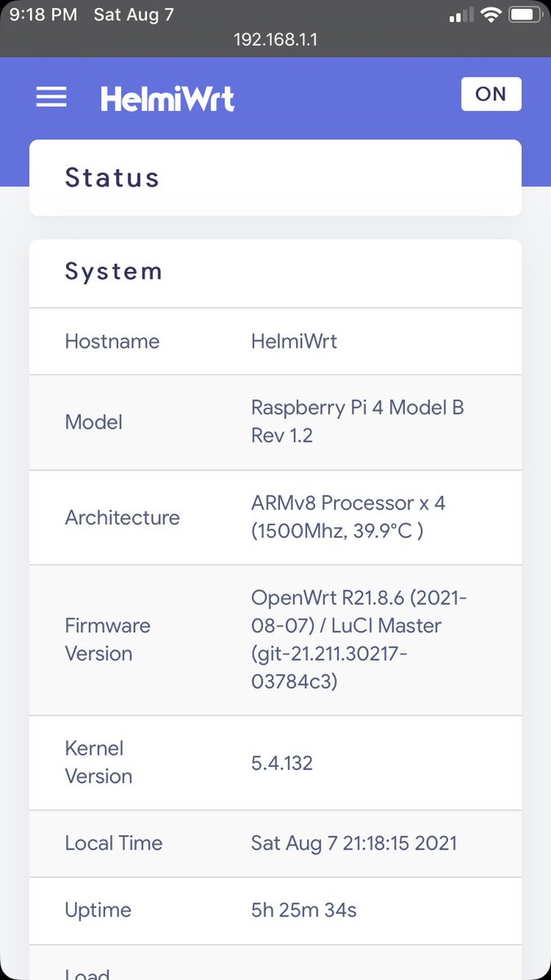This screenshot has height=980, width=551.
Task: Click the Kernel Version label
Action: point(99,762)
